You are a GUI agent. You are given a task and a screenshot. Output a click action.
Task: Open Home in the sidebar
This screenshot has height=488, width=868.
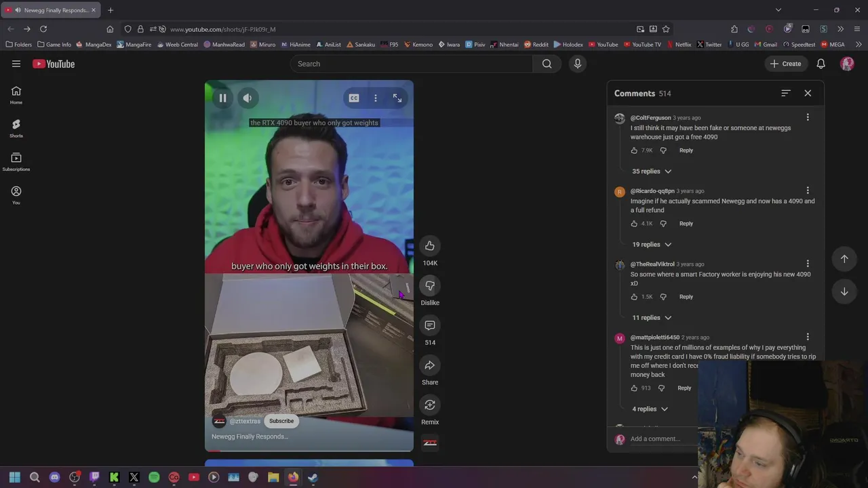pyautogui.click(x=16, y=96)
